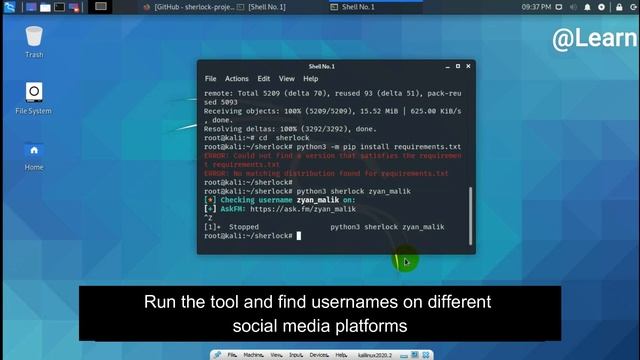
Task: Click the kalilinux2020.2 VM name label
Action: click(375, 356)
